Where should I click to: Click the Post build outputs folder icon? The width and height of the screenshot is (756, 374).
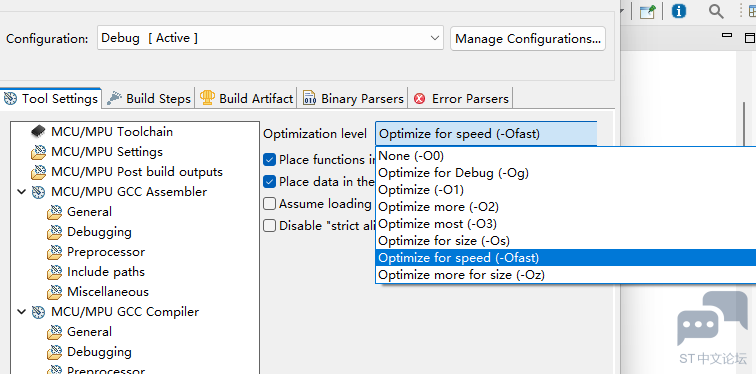coord(39,173)
